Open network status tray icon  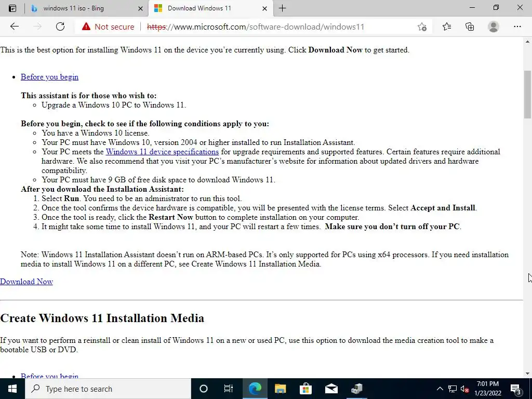[x=453, y=389]
